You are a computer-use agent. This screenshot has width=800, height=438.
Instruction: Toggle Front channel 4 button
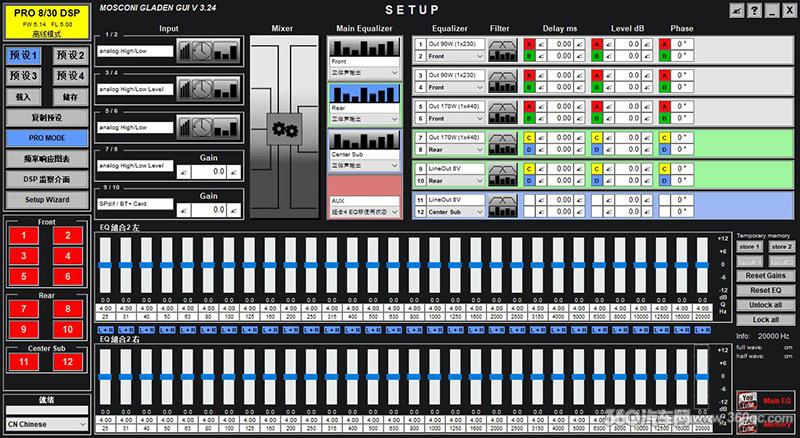point(68,256)
